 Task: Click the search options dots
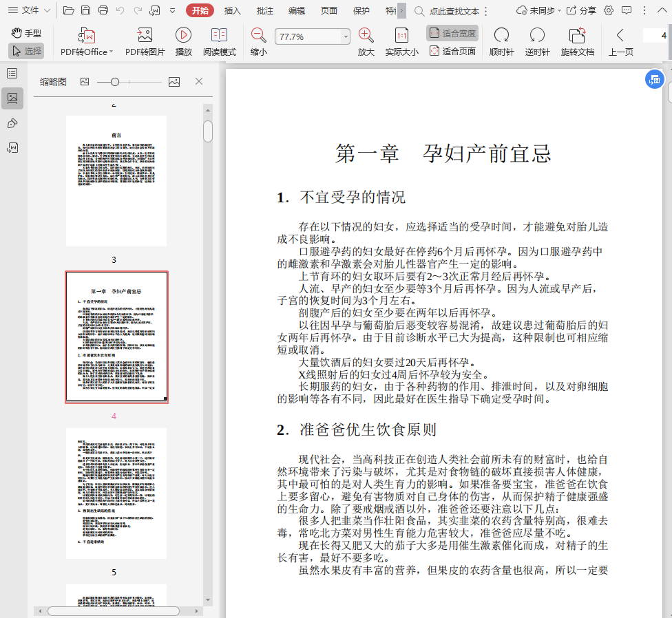coord(485,11)
